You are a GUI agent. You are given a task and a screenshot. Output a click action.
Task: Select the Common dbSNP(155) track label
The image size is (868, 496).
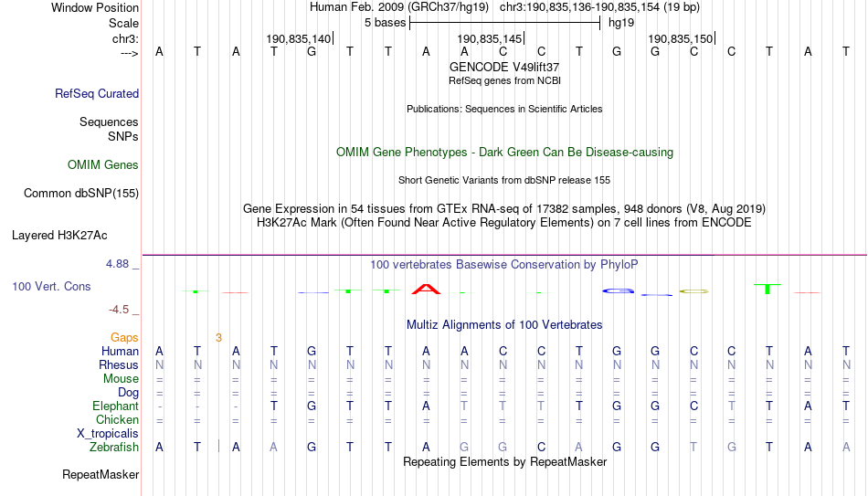coord(81,194)
